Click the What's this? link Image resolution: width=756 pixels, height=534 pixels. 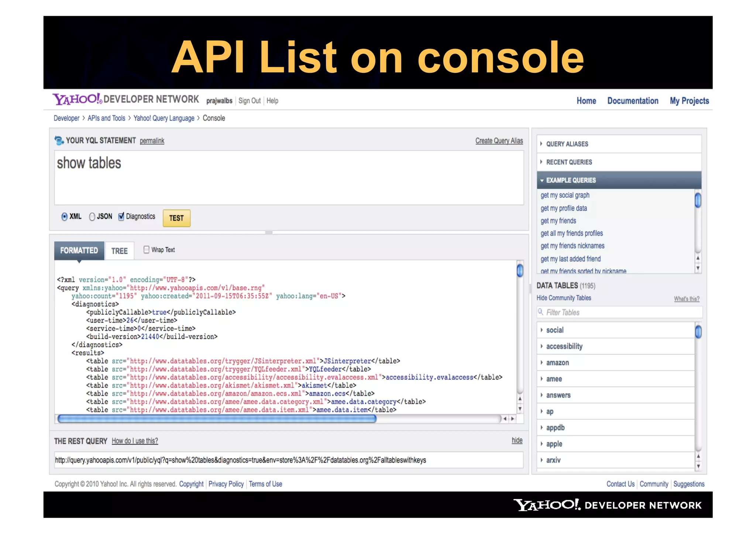click(x=687, y=299)
